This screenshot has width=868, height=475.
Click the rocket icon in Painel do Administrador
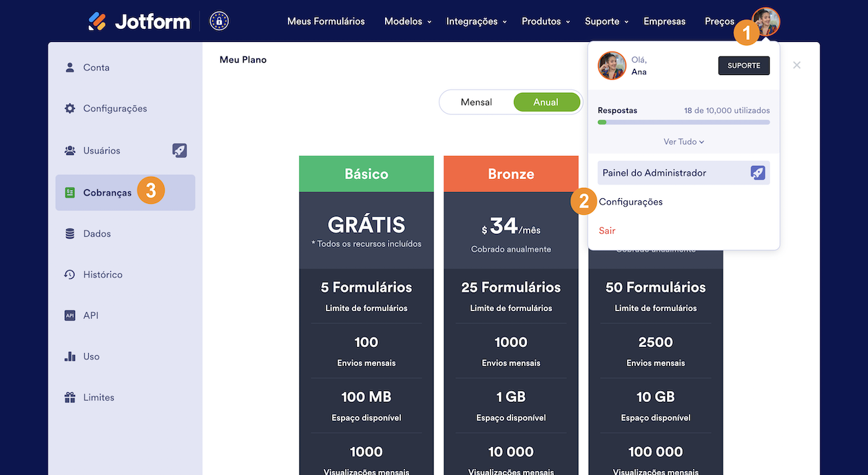tap(758, 173)
